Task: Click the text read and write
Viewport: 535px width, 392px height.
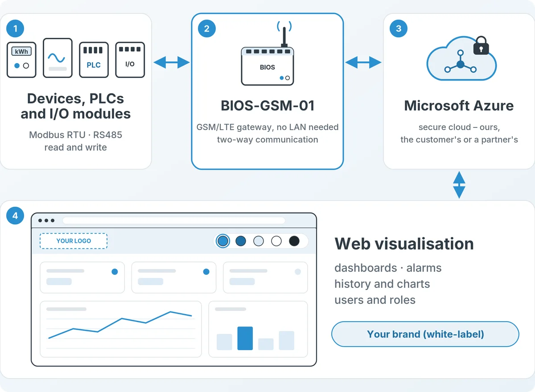Action: pyautogui.click(x=76, y=147)
